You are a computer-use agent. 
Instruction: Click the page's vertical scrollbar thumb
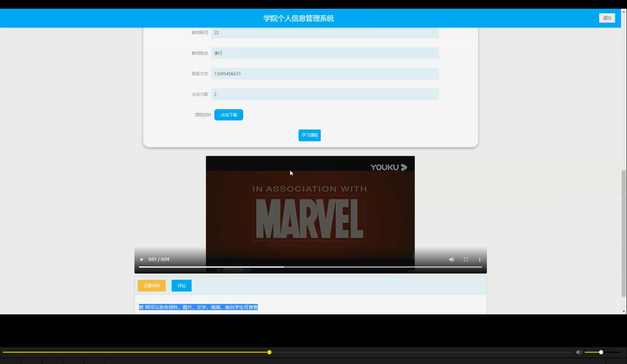tap(624, 233)
